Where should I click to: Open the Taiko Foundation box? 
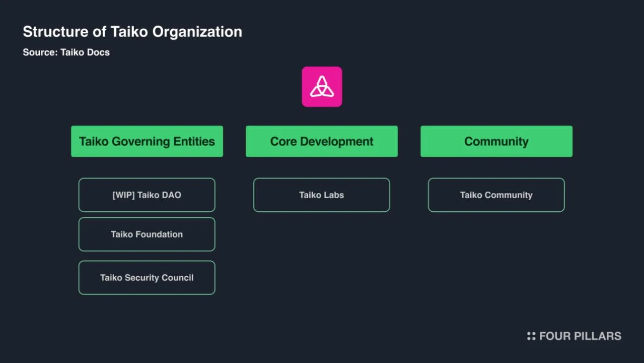(147, 234)
